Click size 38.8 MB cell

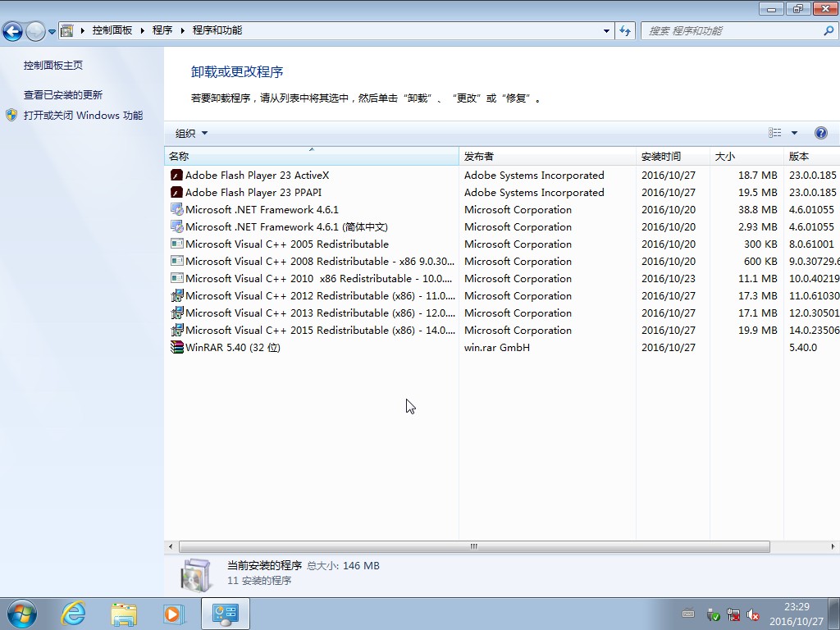point(757,209)
